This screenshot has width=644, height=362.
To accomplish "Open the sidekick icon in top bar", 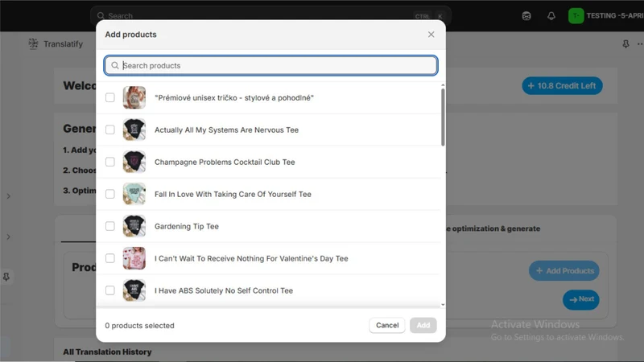I will tap(526, 16).
